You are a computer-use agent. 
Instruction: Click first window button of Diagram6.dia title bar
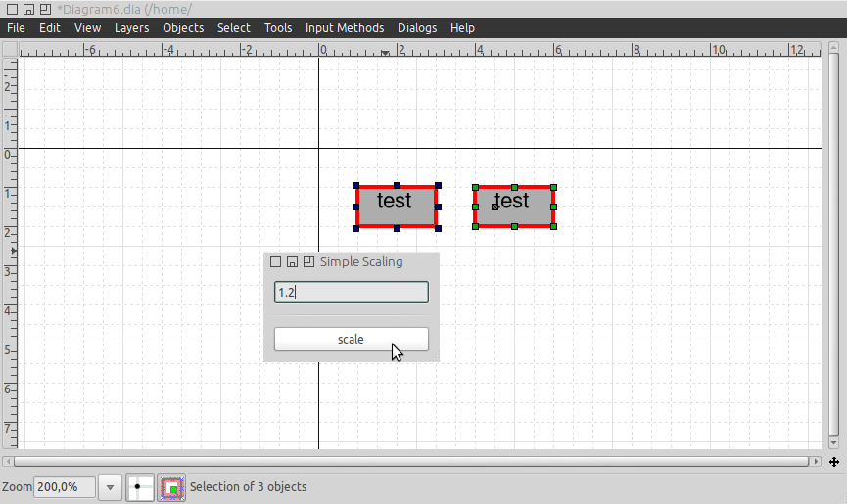12,9
